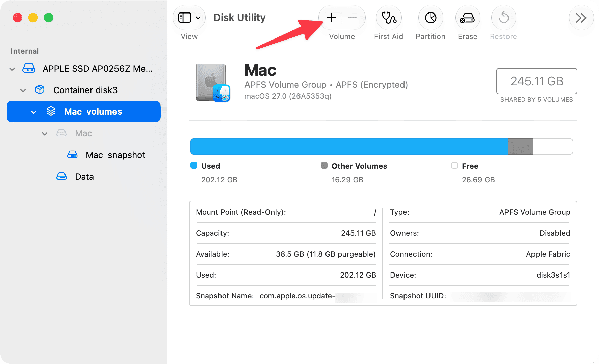Click the blue Used color swatch
599x364 pixels.
(194, 165)
